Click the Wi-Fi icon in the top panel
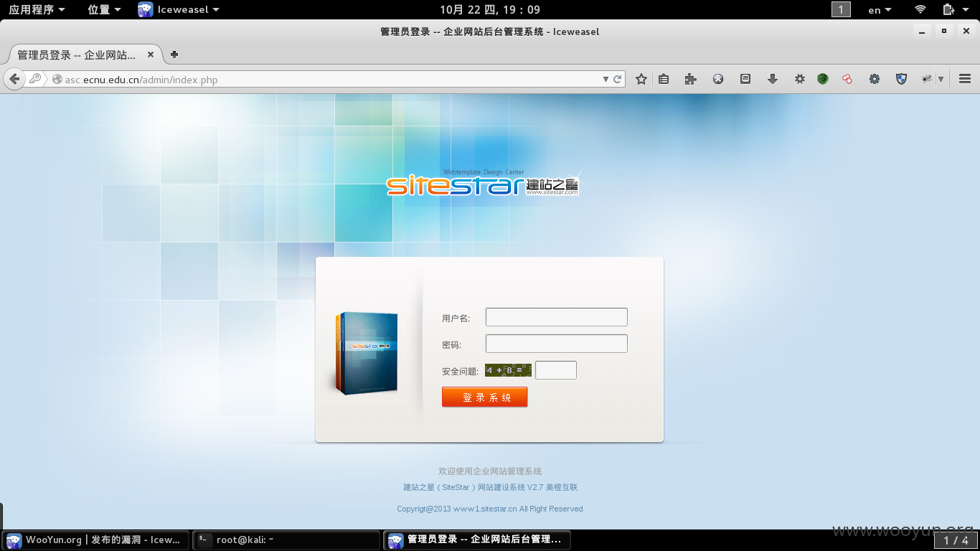 point(920,9)
